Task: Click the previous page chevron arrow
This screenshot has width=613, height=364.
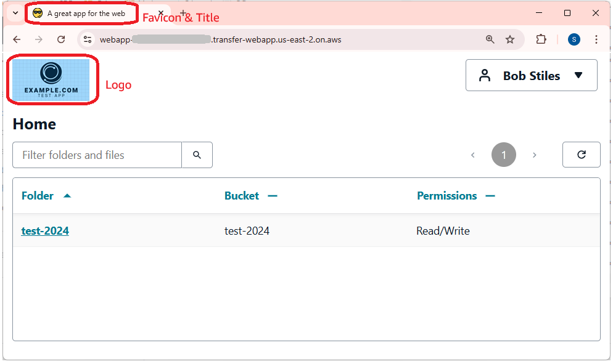Action: coord(473,155)
